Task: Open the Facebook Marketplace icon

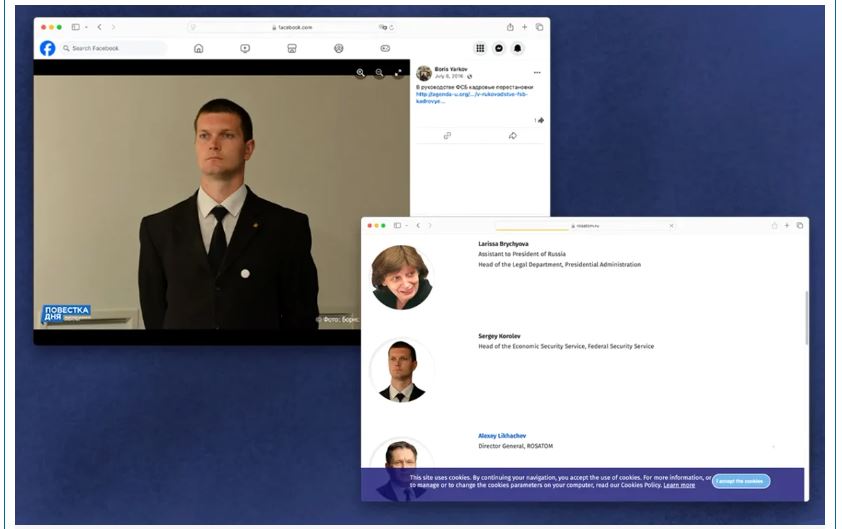Action: click(x=292, y=48)
